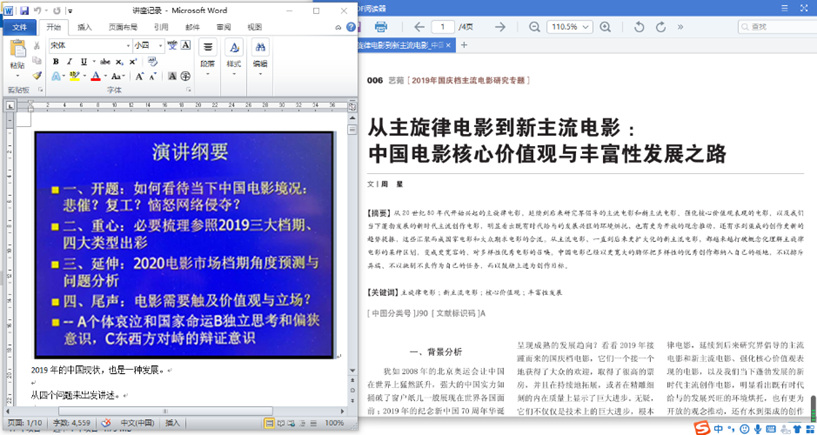Toggle underline formatting in Word
The image size is (817, 435).
(x=83, y=61)
